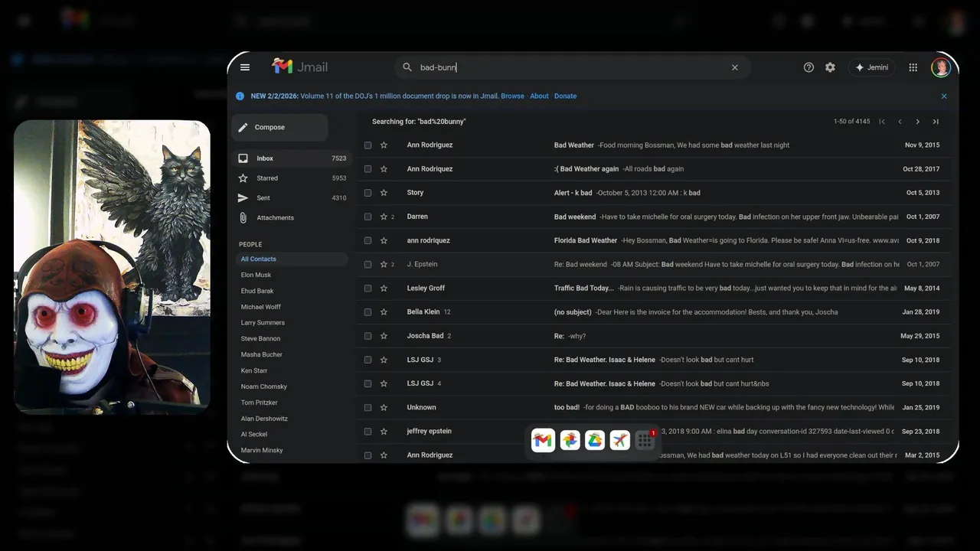Star J. Epstein's 'Re: Bad weekend' email
Viewport: 980px width, 551px height.
tap(384, 264)
